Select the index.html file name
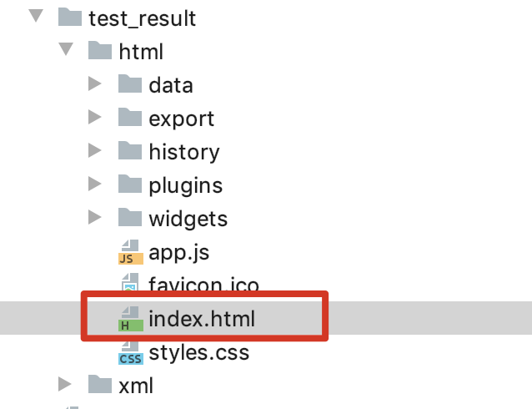This screenshot has height=409, width=532. [x=201, y=319]
